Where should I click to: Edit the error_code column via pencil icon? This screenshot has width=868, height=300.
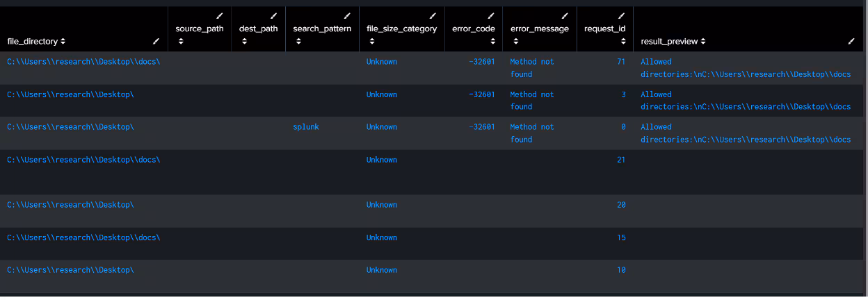point(490,15)
